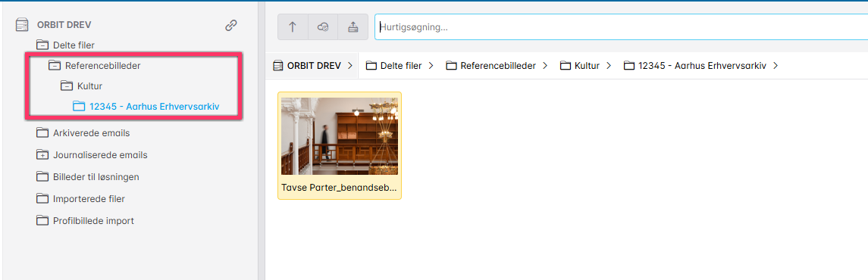Click the file name Tavse Parter_benandseb...
Image resolution: width=868 pixels, height=280 pixels.
tap(340, 187)
